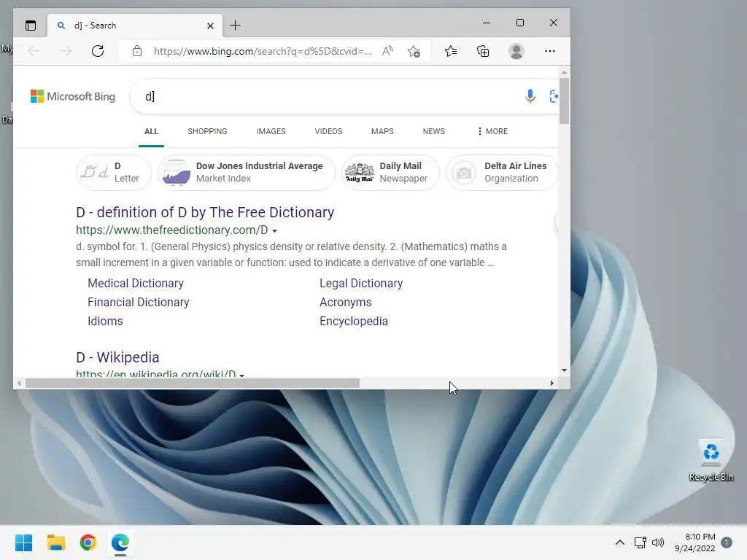The image size is (747, 560).
Task: Open the Legal Dictionary link
Action: (x=361, y=284)
